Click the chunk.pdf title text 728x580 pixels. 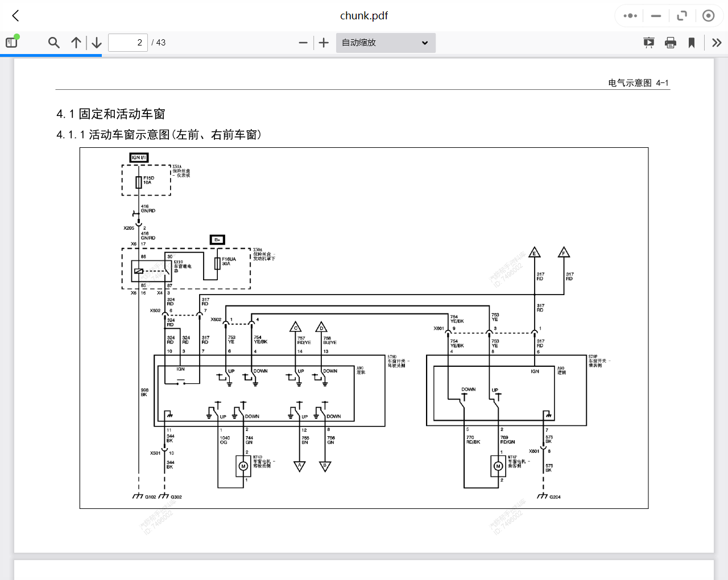click(x=364, y=16)
